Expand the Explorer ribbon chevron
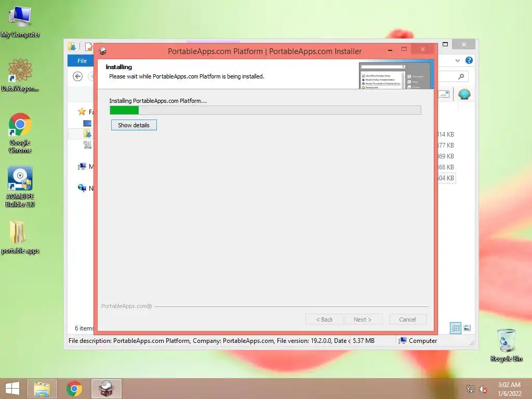Screen dimensions: 532x399 457,60
